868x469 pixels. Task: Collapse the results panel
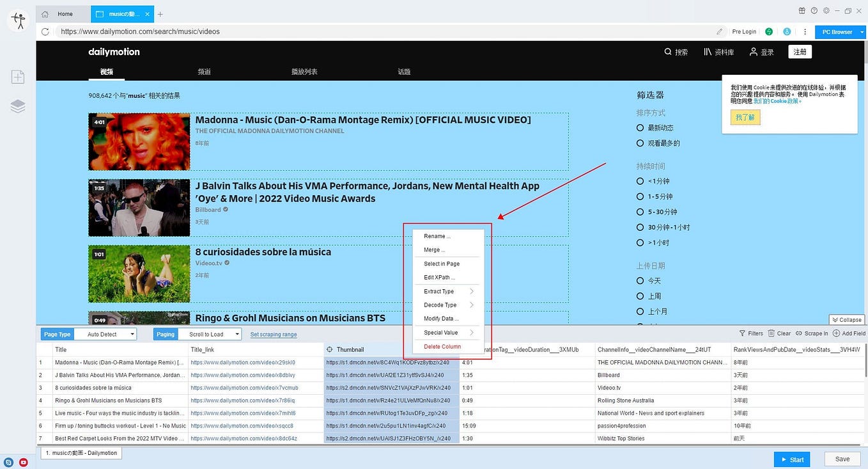click(846, 319)
